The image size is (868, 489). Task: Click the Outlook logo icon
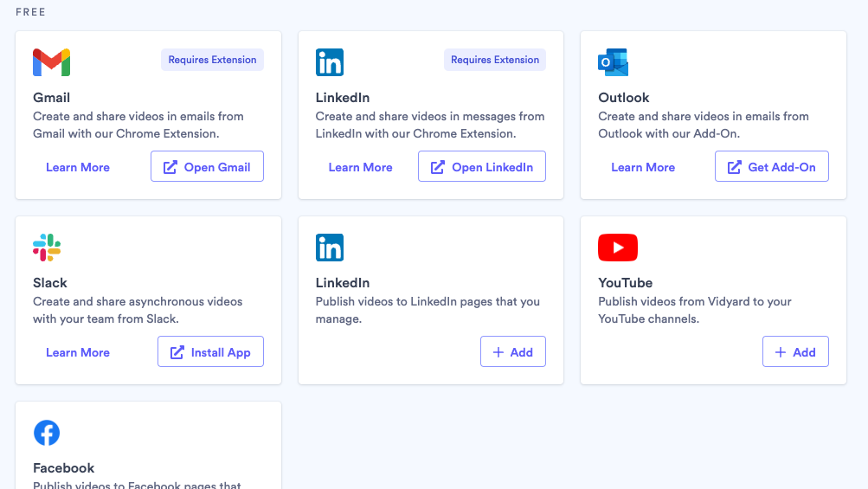click(613, 62)
